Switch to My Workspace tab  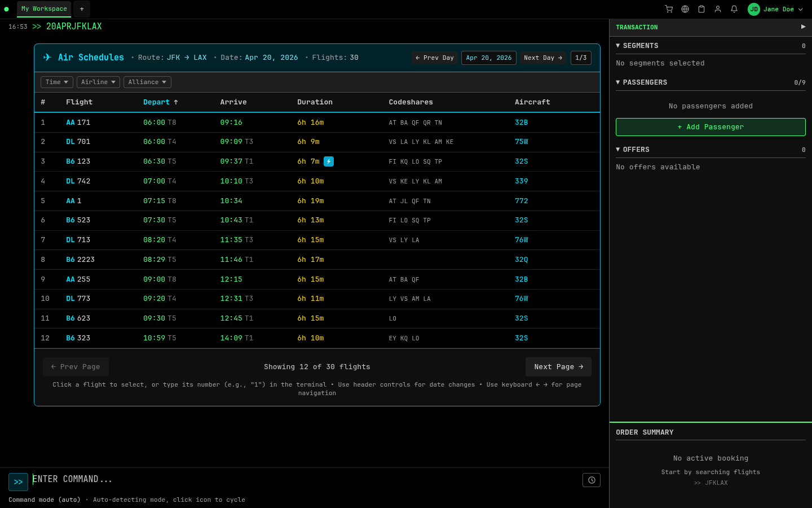tap(44, 9)
